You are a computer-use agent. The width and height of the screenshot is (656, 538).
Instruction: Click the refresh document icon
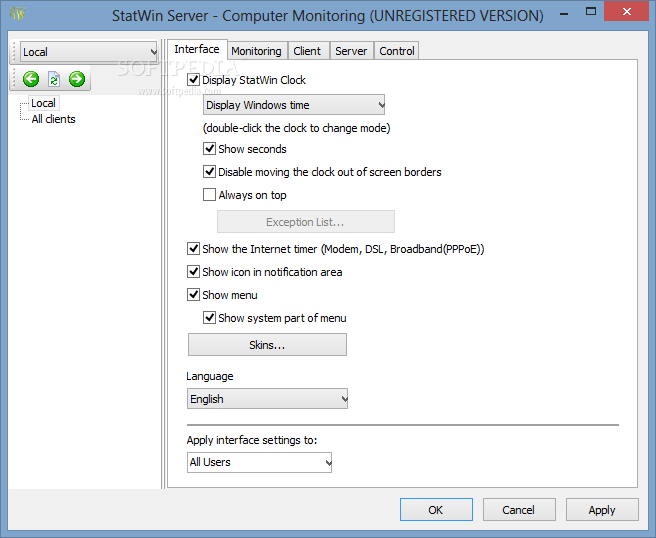(54, 79)
